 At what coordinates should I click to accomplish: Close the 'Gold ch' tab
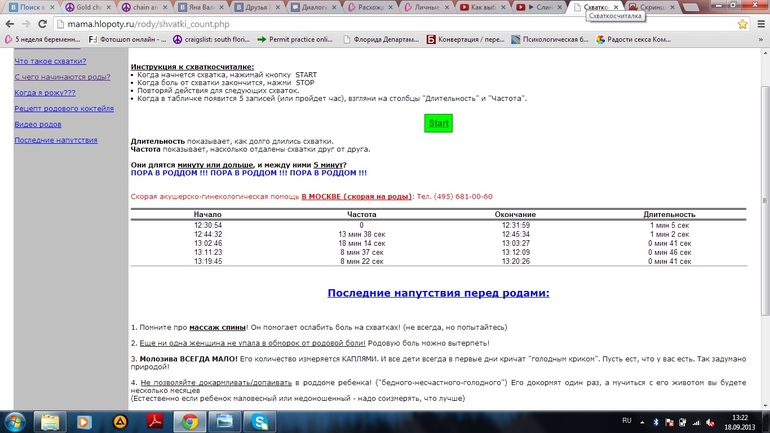click(108, 7)
